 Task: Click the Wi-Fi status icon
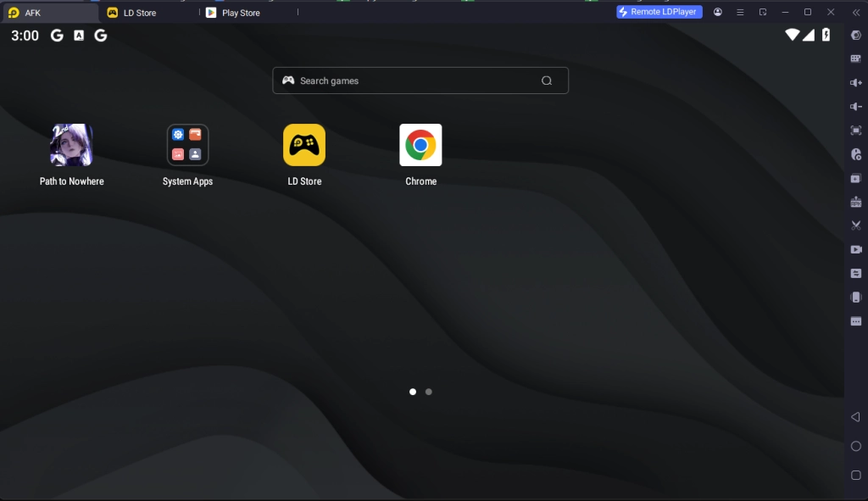pos(793,34)
